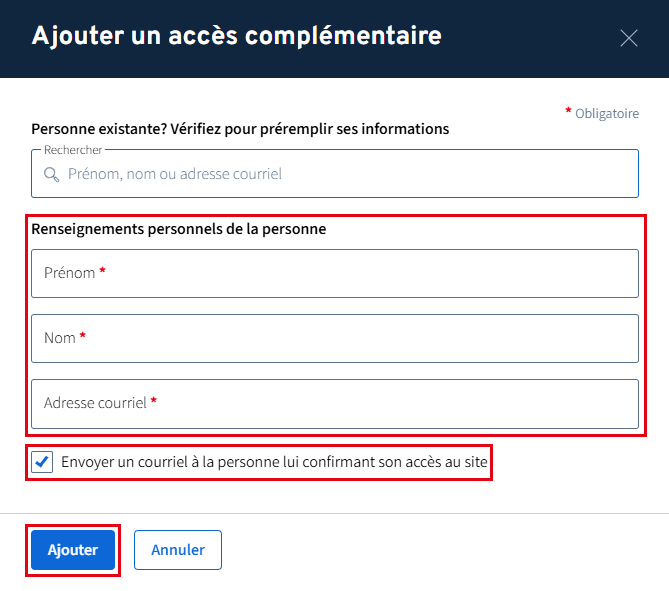Click the floating 'Rechercher' field label
Screen dimensions: 669x591
73,150
